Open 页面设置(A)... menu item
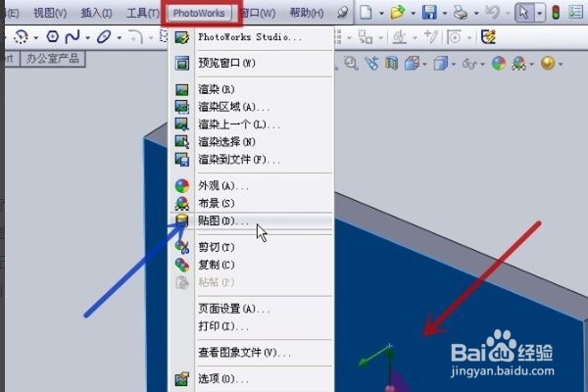588x392 pixels. pos(251,309)
